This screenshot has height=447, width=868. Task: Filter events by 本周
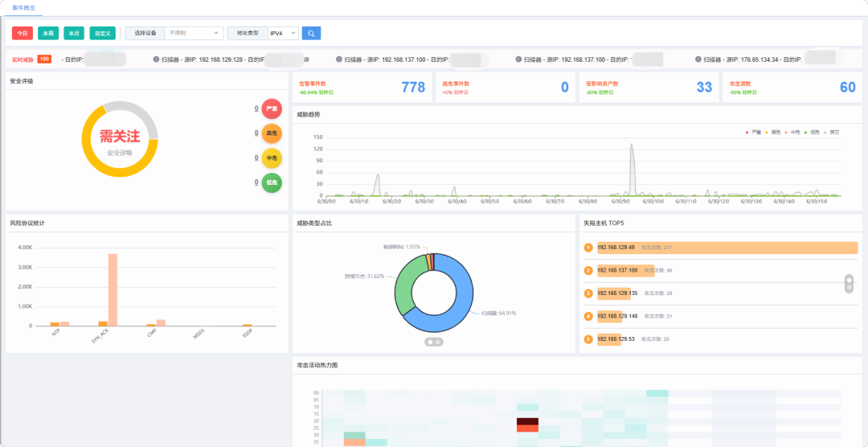[48, 33]
